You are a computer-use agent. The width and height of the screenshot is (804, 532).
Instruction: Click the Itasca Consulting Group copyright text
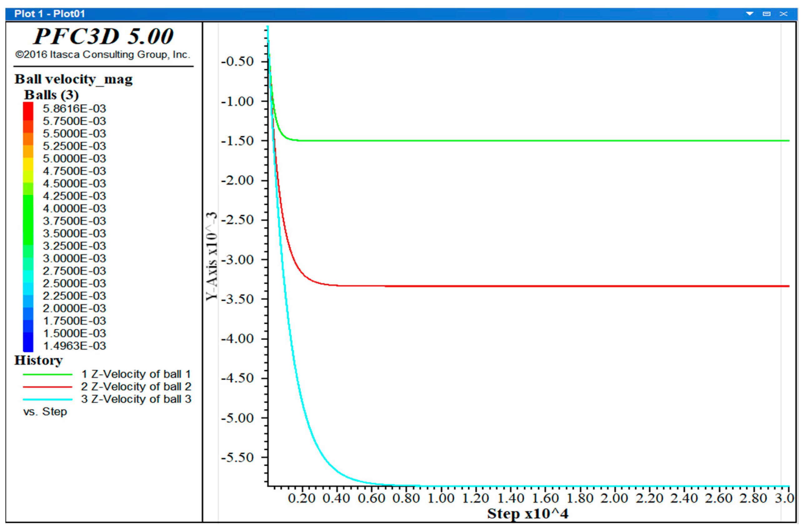[102, 55]
